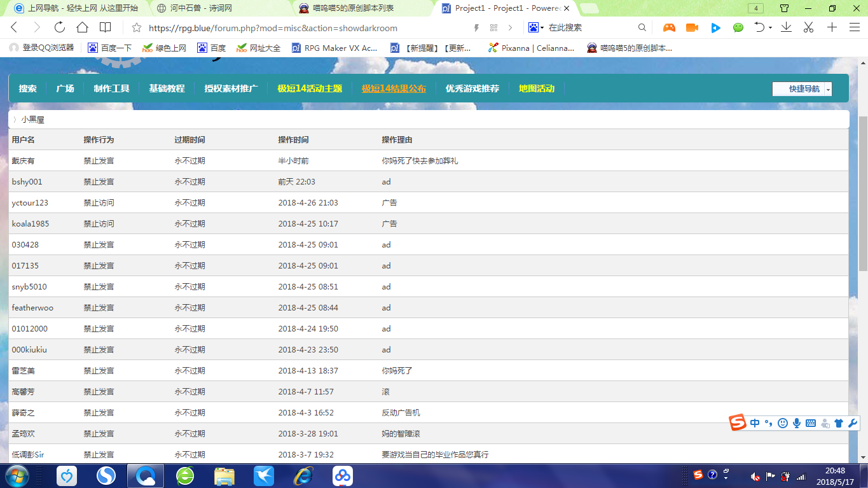The width and height of the screenshot is (868, 488).
Task: Open the 制作工具 nav menu item
Action: click(x=111, y=88)
